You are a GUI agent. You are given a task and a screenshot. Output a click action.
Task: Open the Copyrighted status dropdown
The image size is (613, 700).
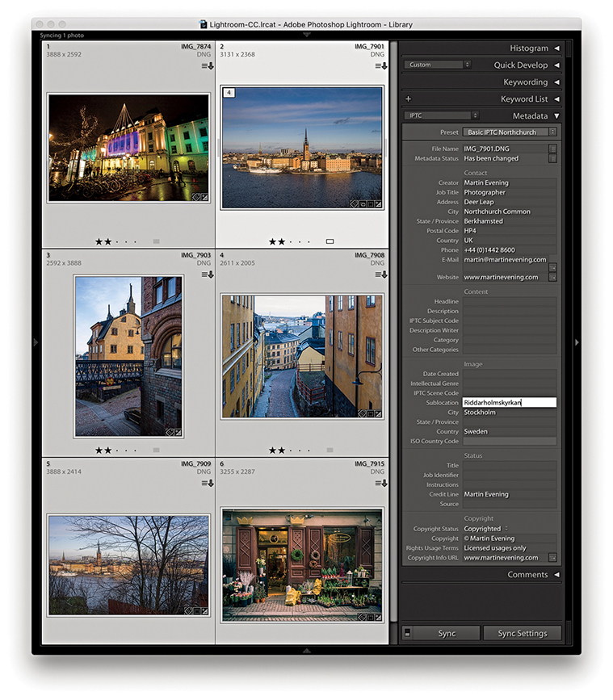pyautogui.click(x=486, y=529)
